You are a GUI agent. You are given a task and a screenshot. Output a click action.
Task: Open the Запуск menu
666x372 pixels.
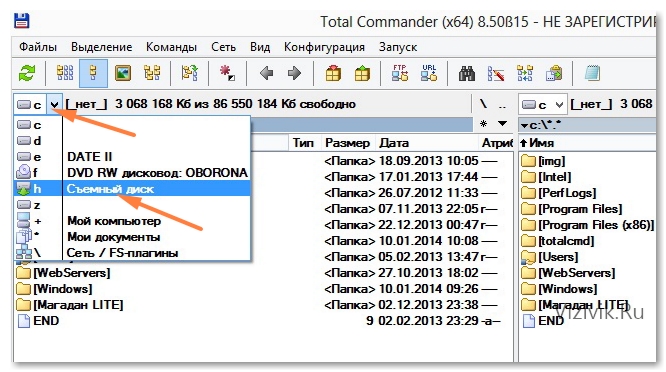(x=398, y=47)
